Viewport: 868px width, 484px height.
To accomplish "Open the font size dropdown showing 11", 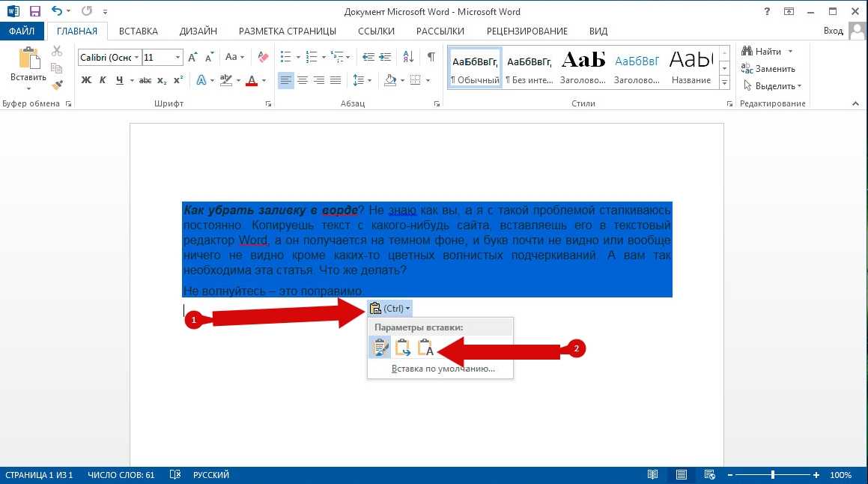I will [x=177, y=57].
